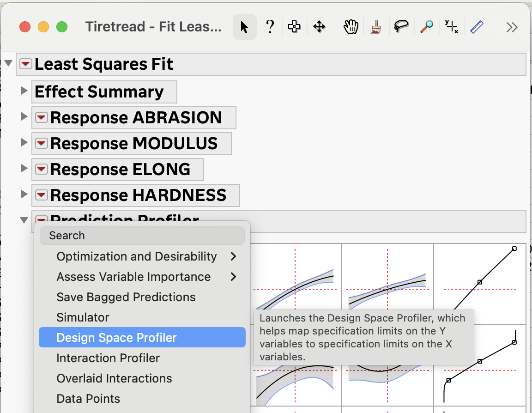The image size is (532, 413).
Task: Show more toolbar tools chevron
Action: (512, 27)
